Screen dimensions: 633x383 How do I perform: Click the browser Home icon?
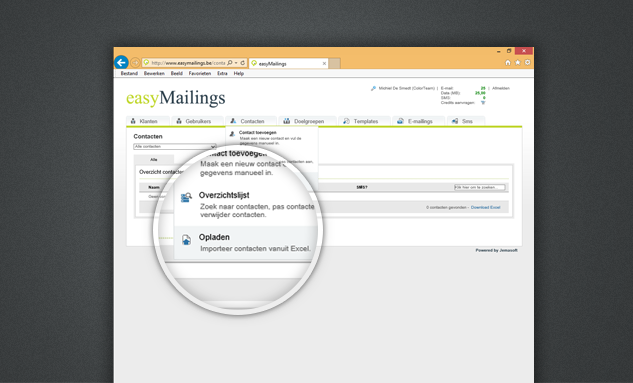coord(508,63)
